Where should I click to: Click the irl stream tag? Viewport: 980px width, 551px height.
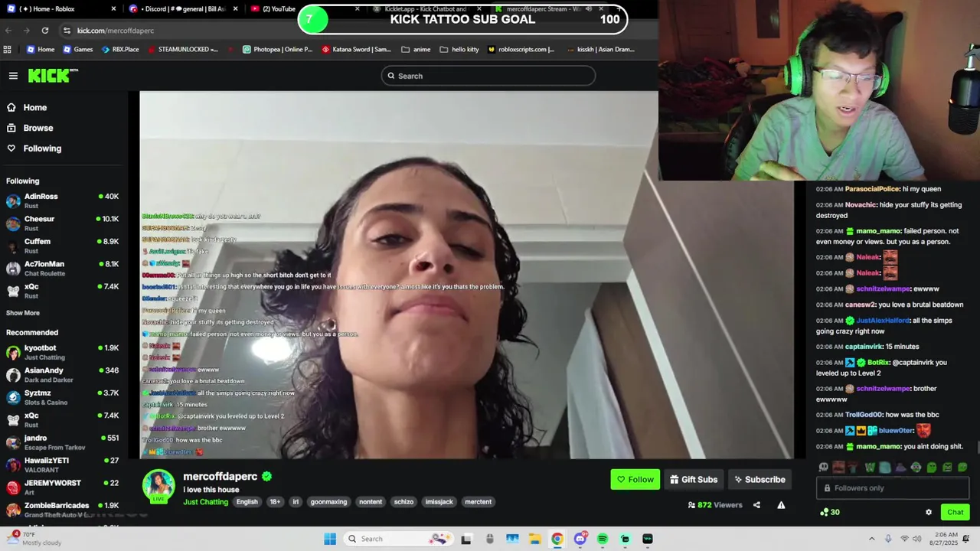(x=296, y=502)
